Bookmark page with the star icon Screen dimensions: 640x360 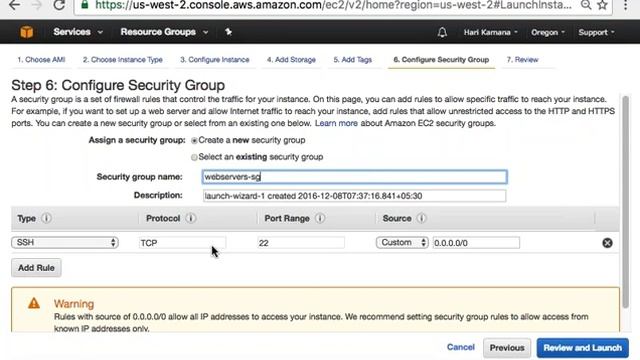click(x=602, y=5)
